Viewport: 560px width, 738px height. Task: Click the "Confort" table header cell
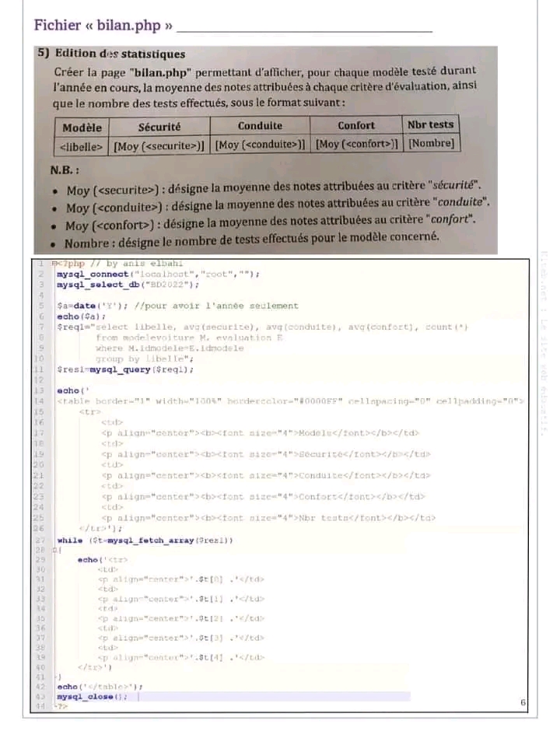[356, 125]
